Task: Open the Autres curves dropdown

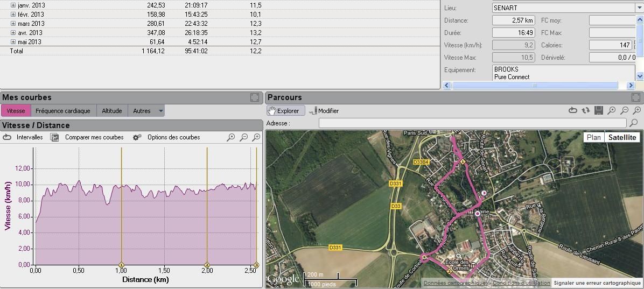Action: click(160, 111)
